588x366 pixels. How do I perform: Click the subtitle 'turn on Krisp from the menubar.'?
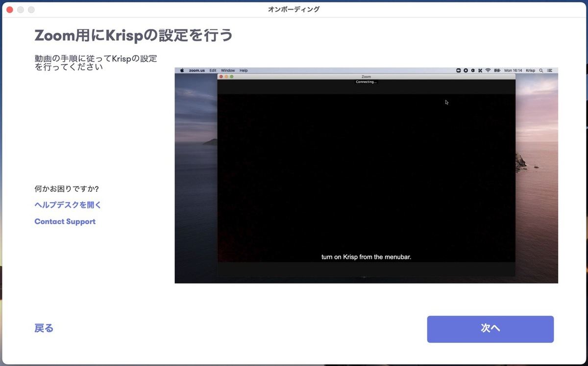[x=366, y=257]
